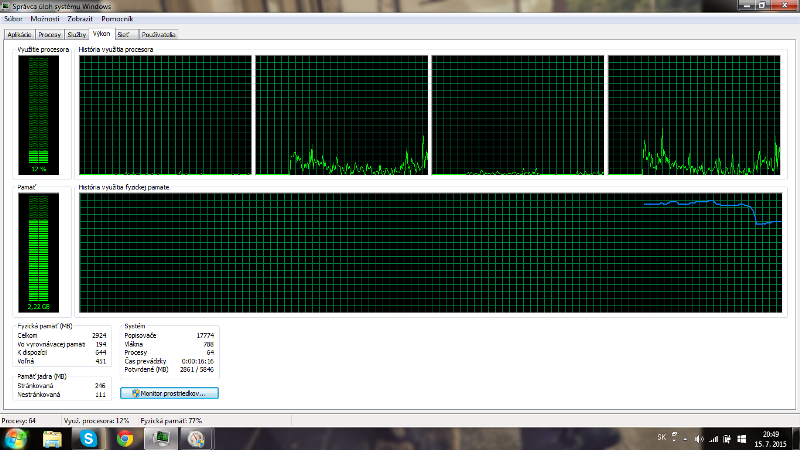This screenshot has height=450, width=800.
Task: Open File Explorer from the taskbar
Action: click(53, 438)
